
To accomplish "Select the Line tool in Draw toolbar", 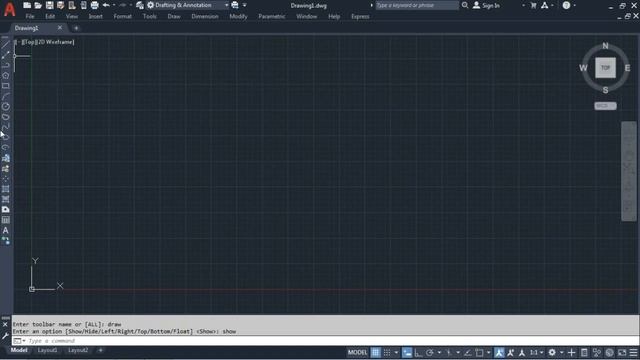I will coord(5,44).
